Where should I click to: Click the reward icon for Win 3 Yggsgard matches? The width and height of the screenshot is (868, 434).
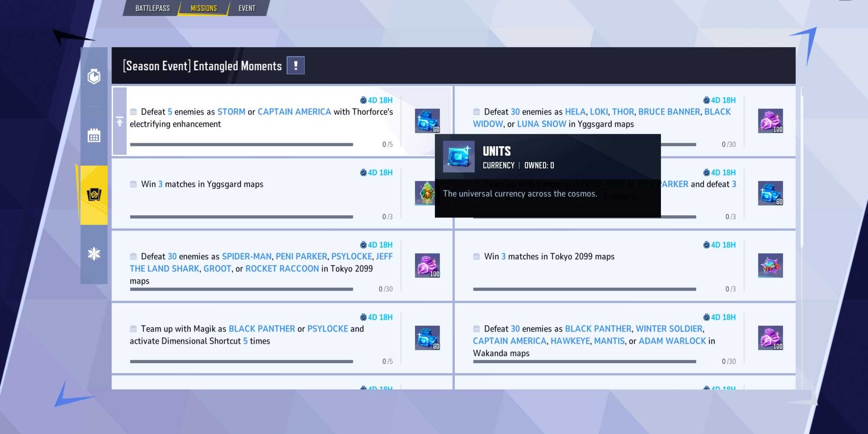[426, 193]
